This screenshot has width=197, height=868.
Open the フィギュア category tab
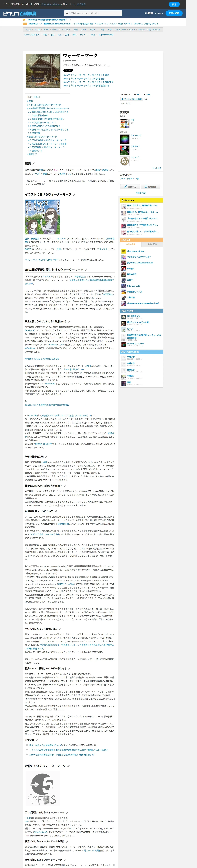[x=66, y=30]
